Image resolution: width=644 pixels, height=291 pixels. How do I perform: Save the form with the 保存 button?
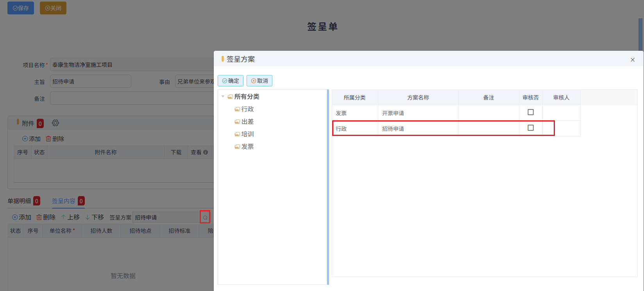point(21,8)
